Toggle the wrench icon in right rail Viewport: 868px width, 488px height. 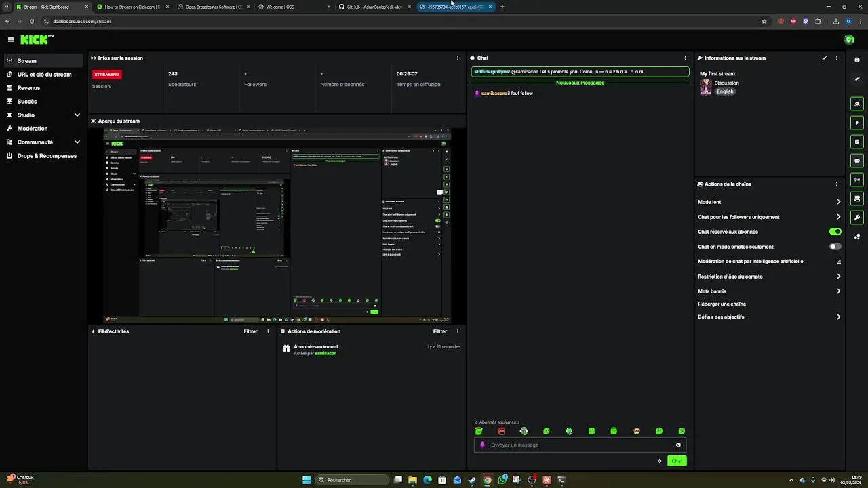[x=857, y=218]
